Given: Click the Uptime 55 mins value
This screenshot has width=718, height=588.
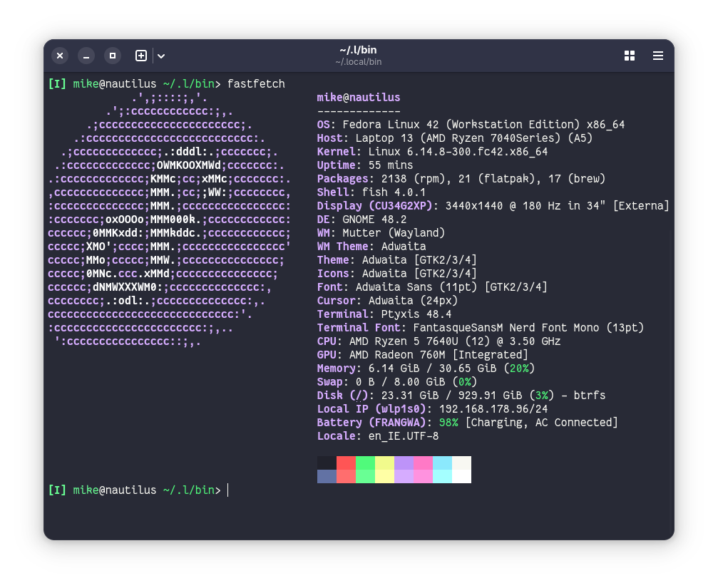Looking at the screenshot, I should [391, 165].
